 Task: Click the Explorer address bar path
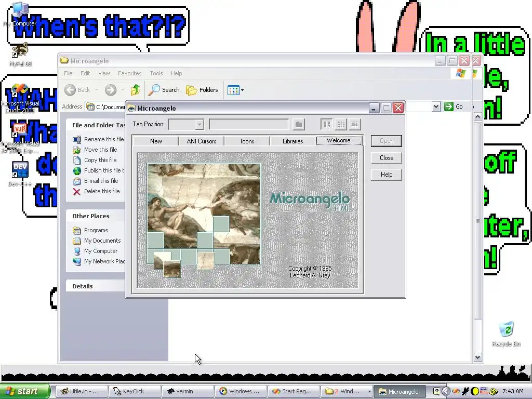(105, 107)
